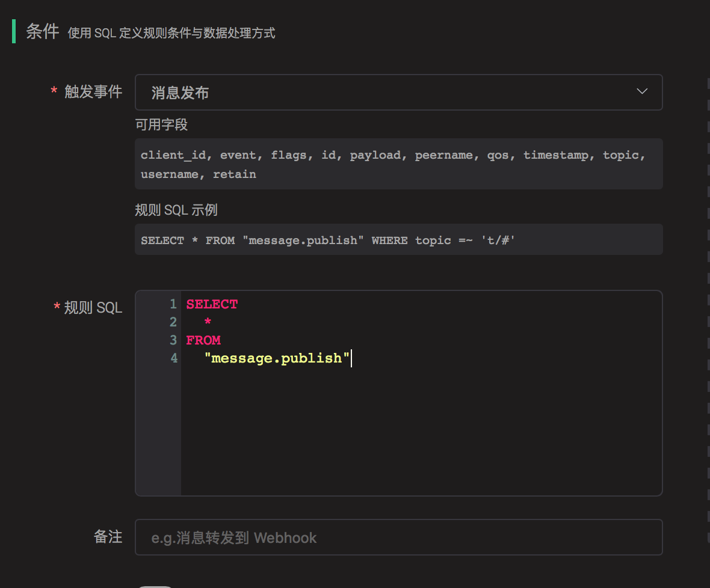Click the example SQL statement with WHERE topic
Viewport: 710px width, 588px height.
[x=328, y=240]
